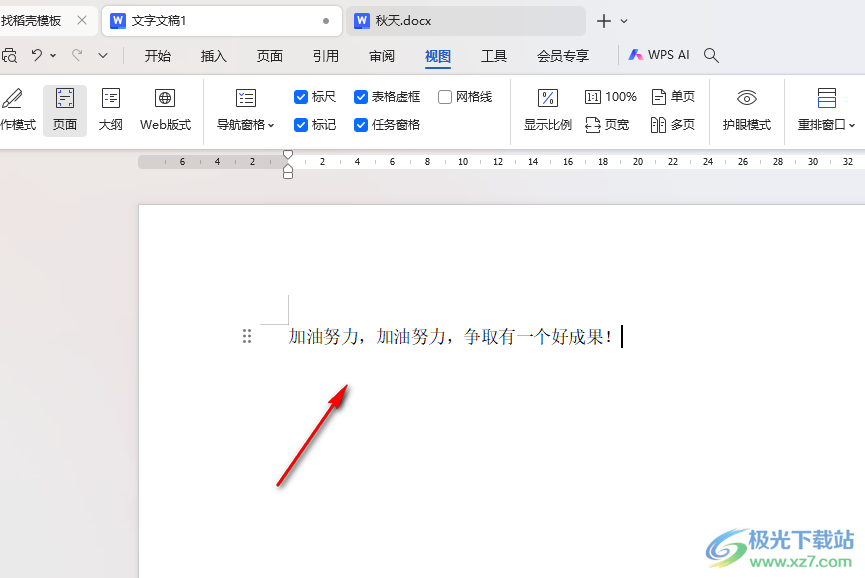Undo the last action
The image size is (865, 578).
pyautogui.click(x=36, y=55)
